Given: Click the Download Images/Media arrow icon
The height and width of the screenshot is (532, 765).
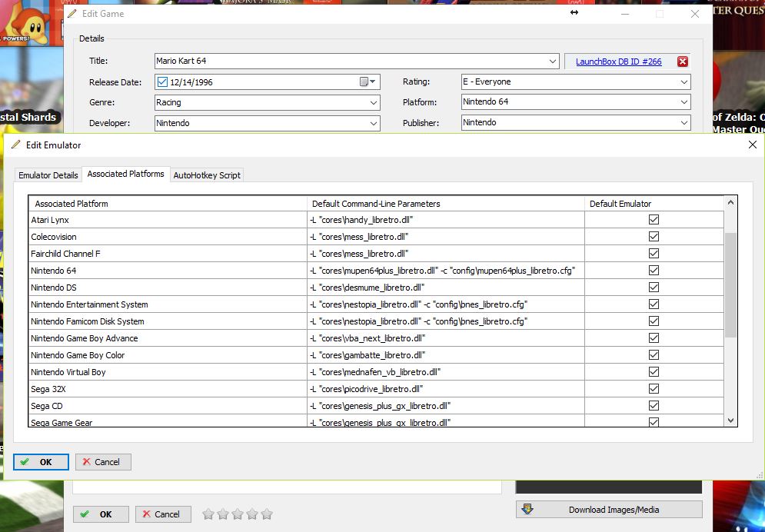Looking at the screenshot, I should point(527,510).
